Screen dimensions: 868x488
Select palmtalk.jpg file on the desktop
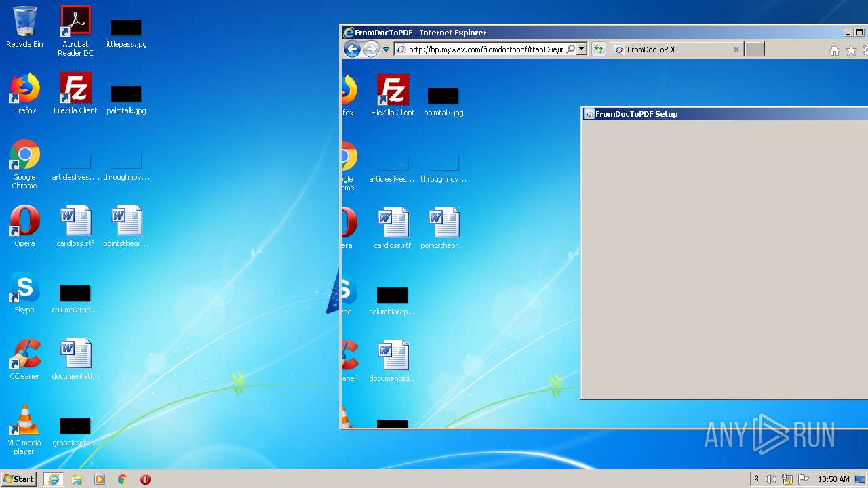pos(126,99)
